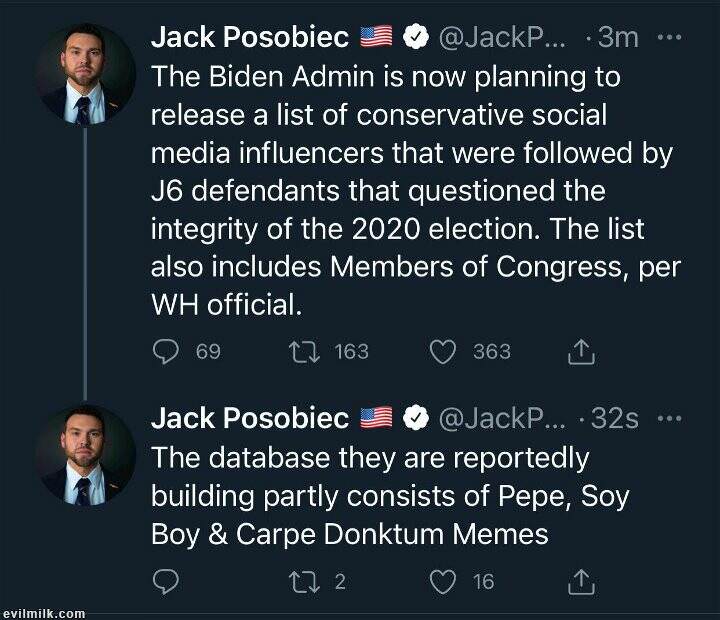Open the more options menu on first tweet
Viewport: 720px width, 620px height.
[667, 37]
